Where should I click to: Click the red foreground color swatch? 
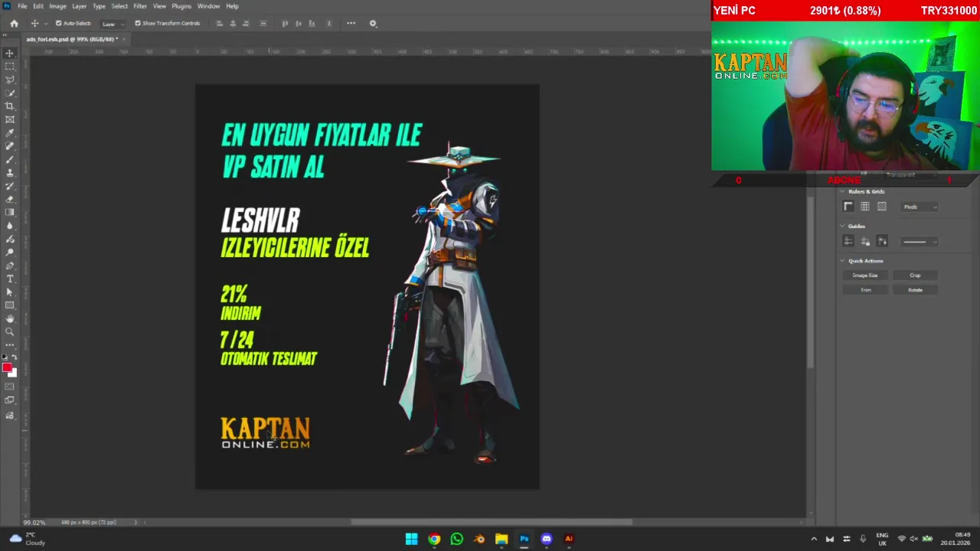click(7, 368)
